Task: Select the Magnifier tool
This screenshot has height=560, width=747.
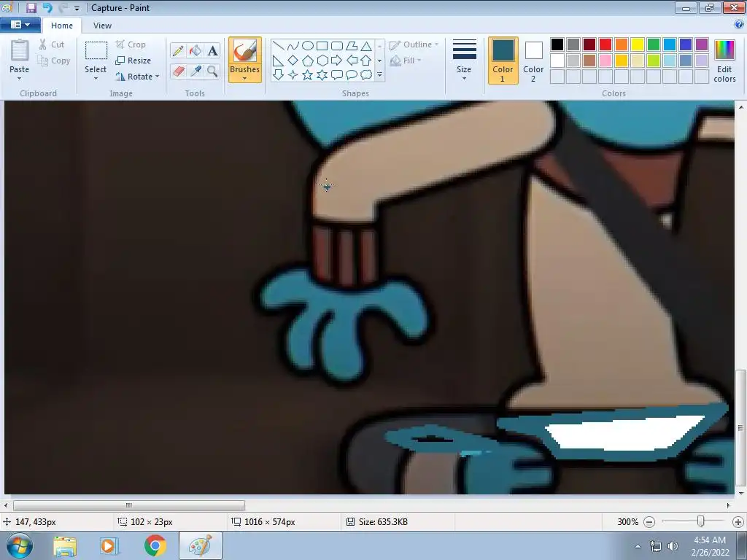Action: (212, 71)
